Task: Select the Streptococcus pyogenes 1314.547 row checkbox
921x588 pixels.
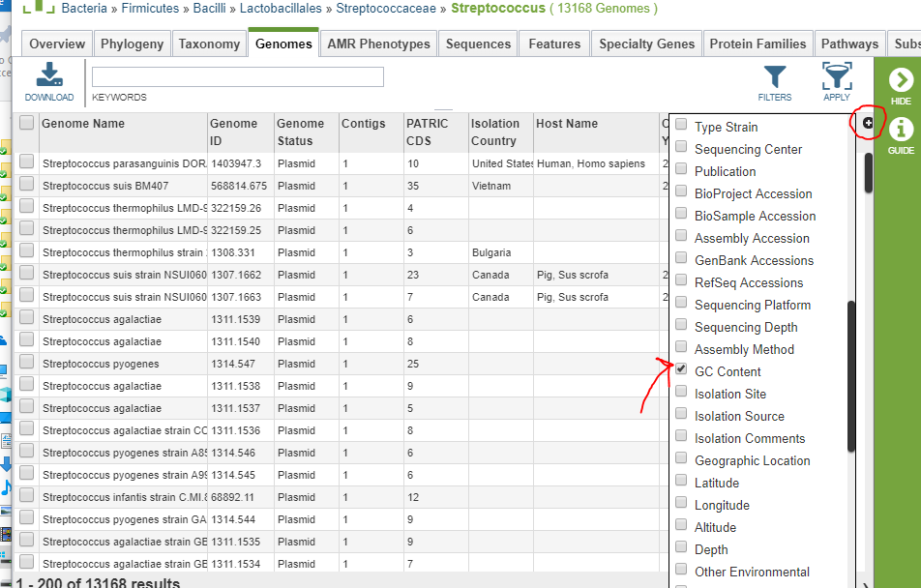Action: [26, 362]
